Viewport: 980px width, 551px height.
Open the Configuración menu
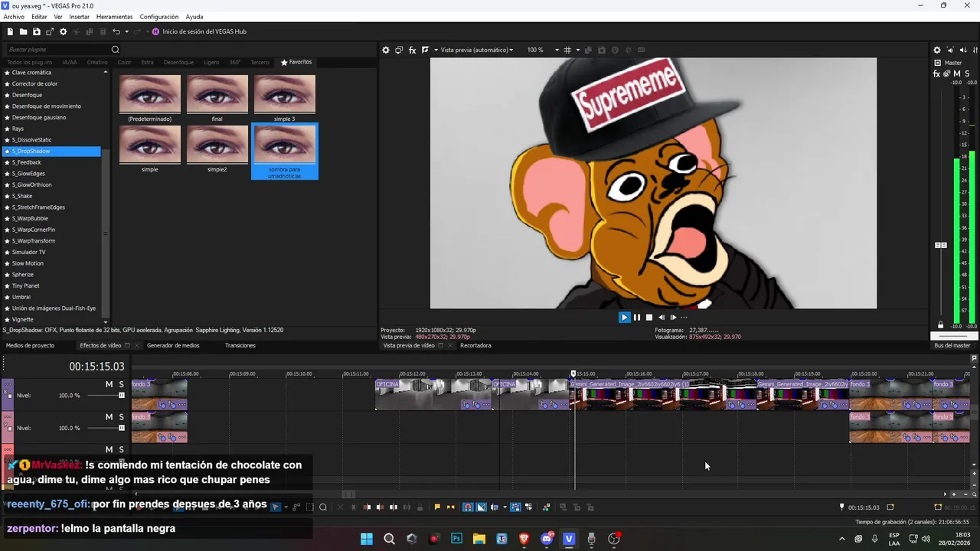pyautogui.click(x=159, y=17)
